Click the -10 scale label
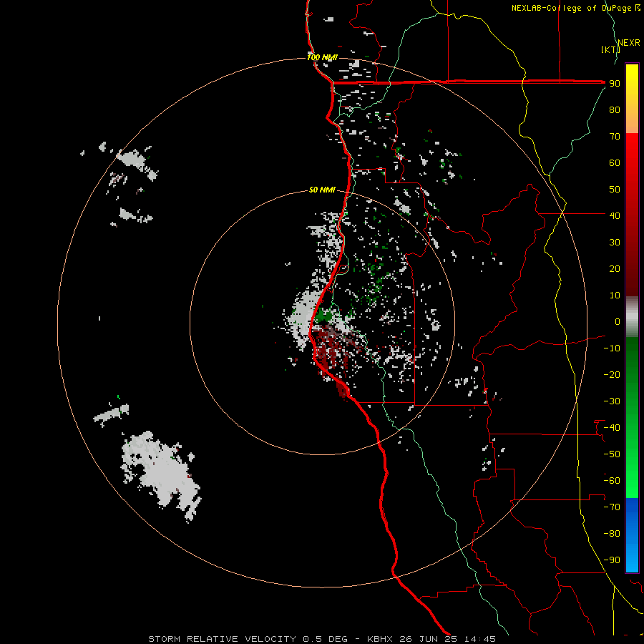Viewport: 644px width, 644px height. click(x=612, y=348)
